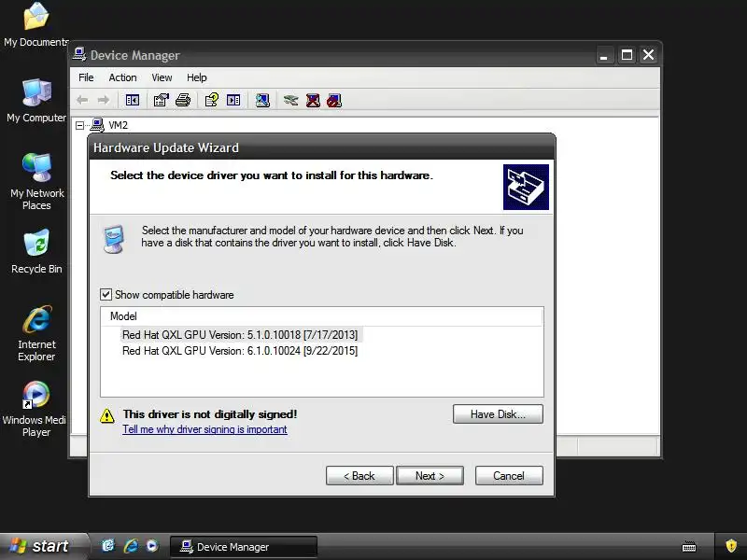This screenshot has width=747, height=560.
Task: Click the Back arrow in Device Manager toolbar
Action: [x=82, y=100]
